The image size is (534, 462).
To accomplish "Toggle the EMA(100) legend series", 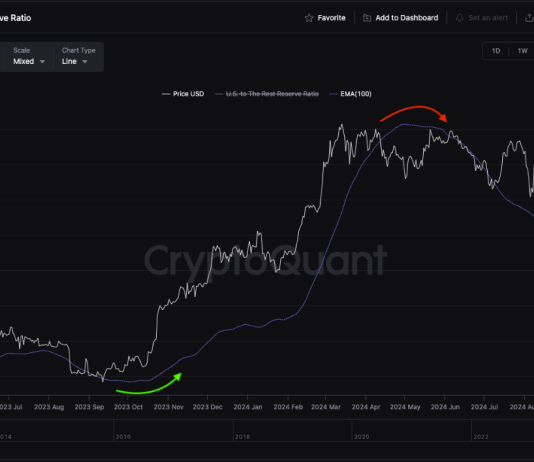I will tap(350, 94).
